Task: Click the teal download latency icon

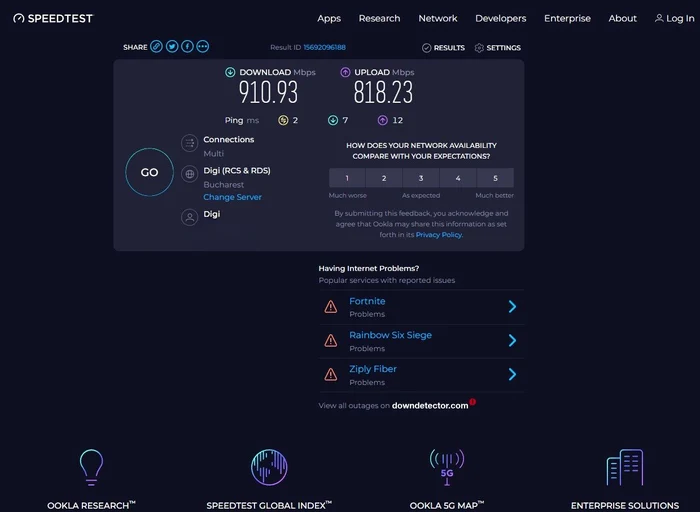Action: (333, 120)
